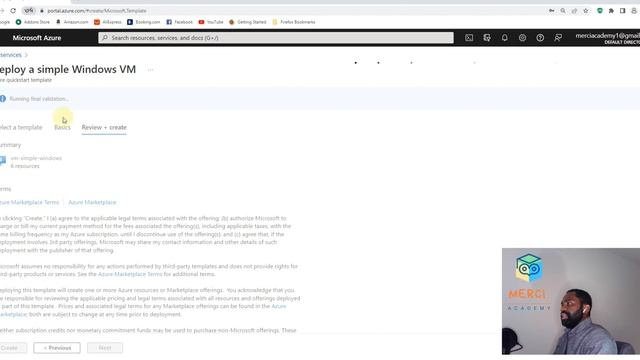Open the Help question mark icon
640x360 pixels.
pyautogui.click(x=540, y=38)
